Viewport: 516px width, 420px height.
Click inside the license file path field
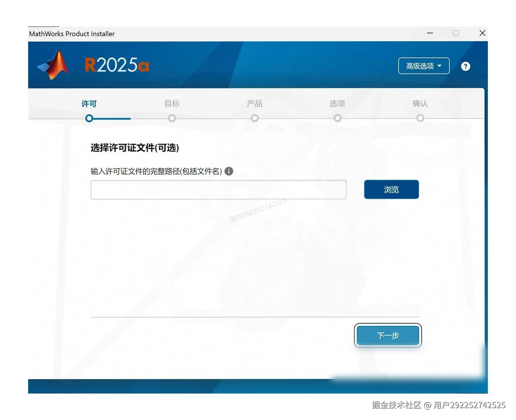click(218, 189)
